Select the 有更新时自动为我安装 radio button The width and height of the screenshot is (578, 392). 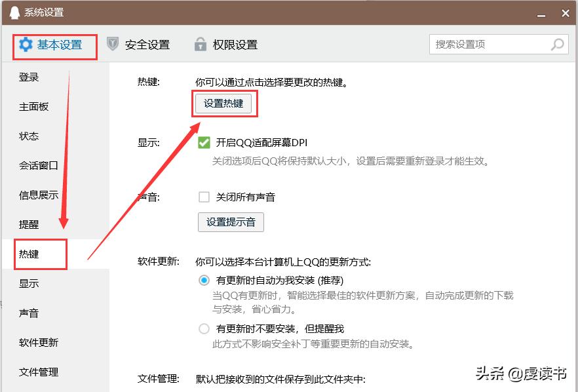pyautogui.click(x=204, y=280)
